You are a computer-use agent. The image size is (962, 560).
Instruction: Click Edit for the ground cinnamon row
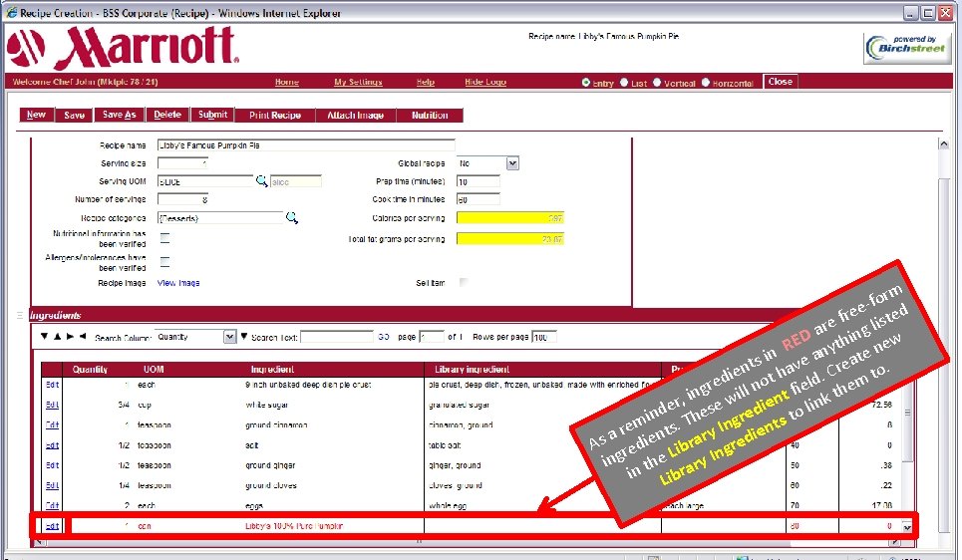coord(52,425)
